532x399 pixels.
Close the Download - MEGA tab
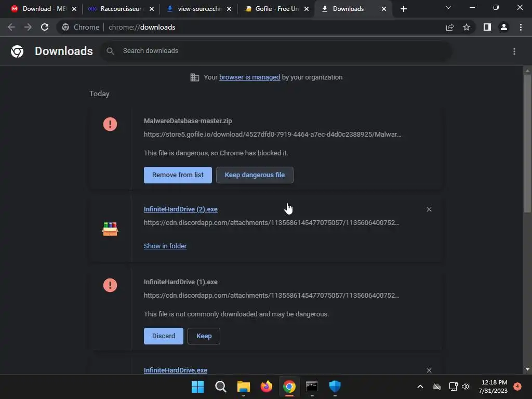tap(74, 9)
